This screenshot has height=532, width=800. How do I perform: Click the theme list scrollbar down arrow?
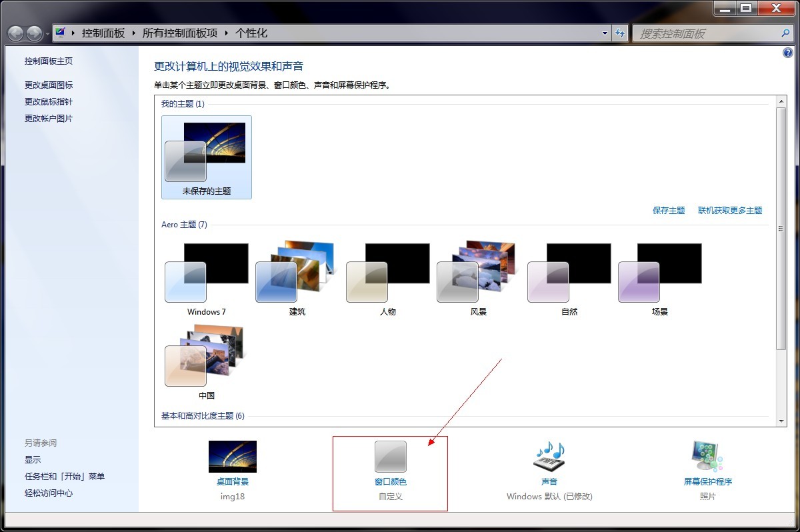tap(782, 421)
